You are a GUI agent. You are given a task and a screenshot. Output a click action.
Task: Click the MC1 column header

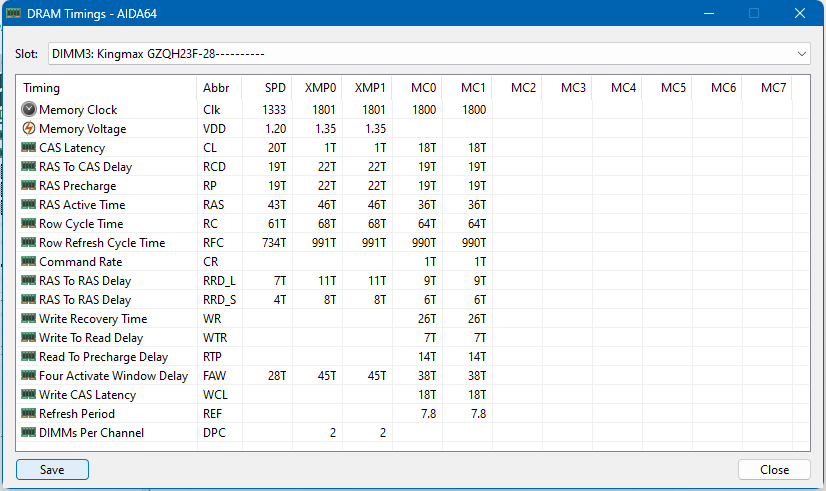[467, 88]
